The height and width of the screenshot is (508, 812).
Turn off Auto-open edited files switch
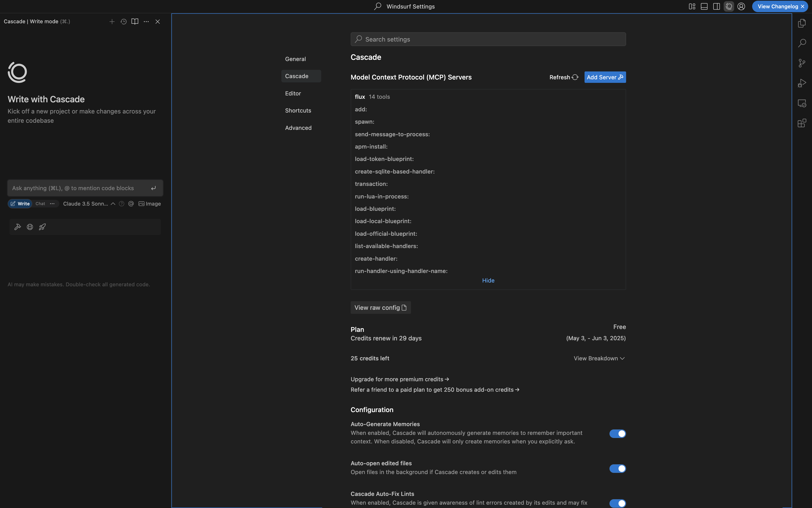tap(617, 468)
